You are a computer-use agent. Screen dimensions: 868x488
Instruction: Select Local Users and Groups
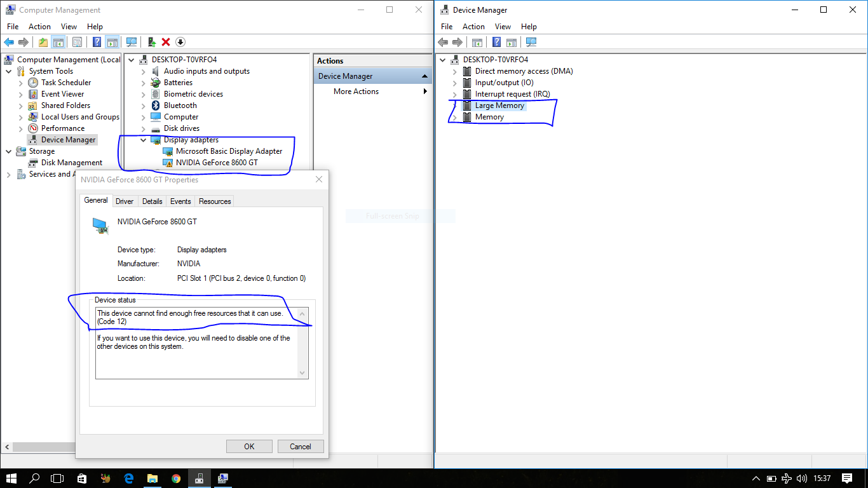click(x=80, y=117)
